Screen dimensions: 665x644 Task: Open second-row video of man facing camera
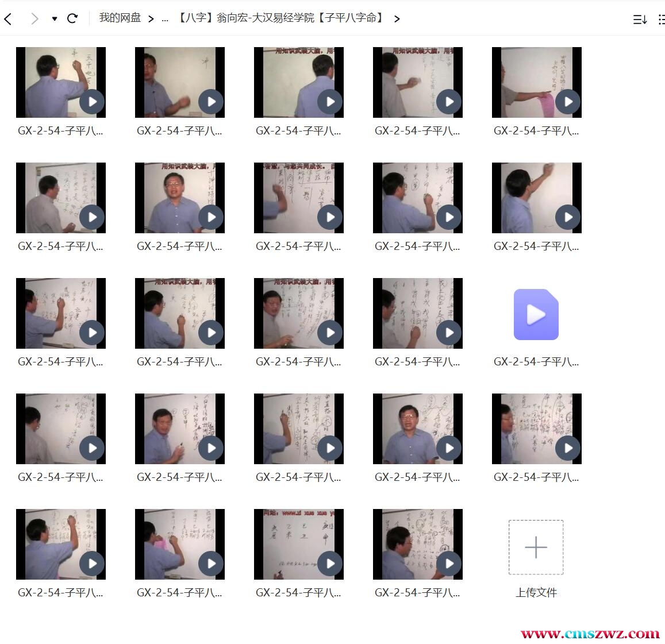tap(179, 198)
